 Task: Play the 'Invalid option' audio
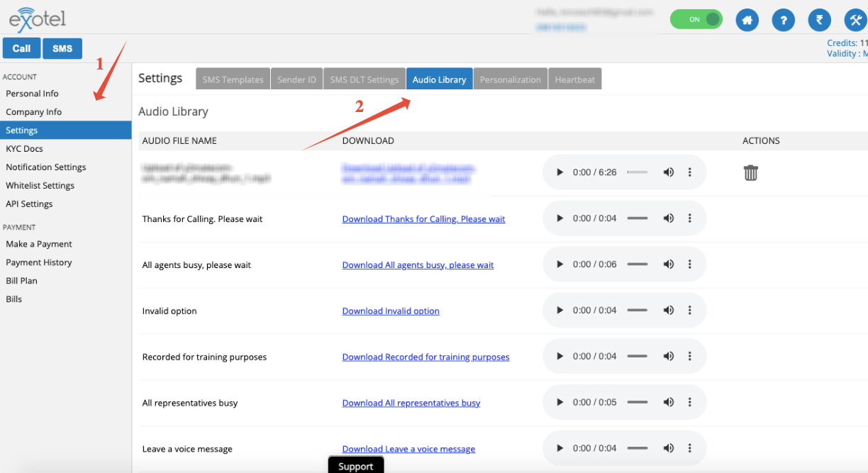coord(560,311)
